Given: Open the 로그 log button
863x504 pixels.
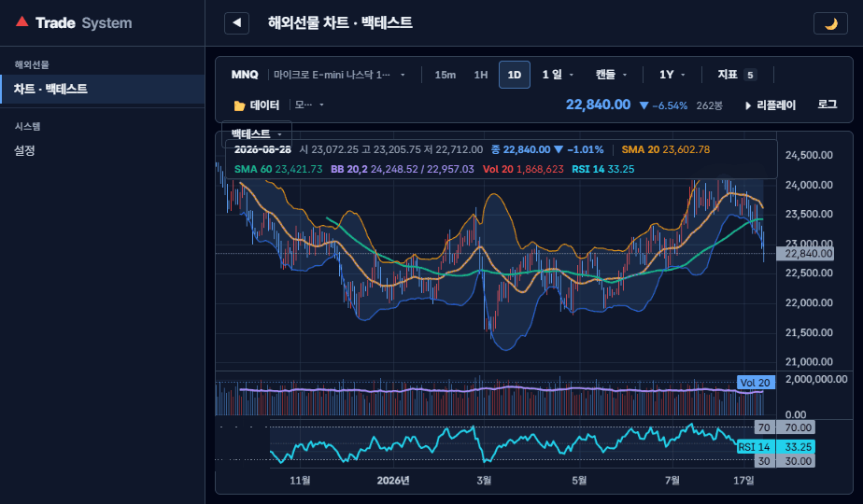Looking at the screenshot, I should (x=828, y=105).
